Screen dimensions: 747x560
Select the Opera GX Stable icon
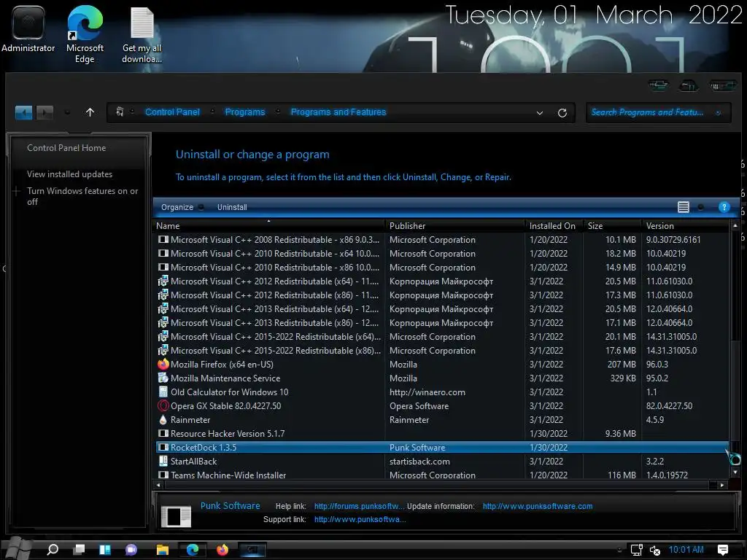[163, 405]
